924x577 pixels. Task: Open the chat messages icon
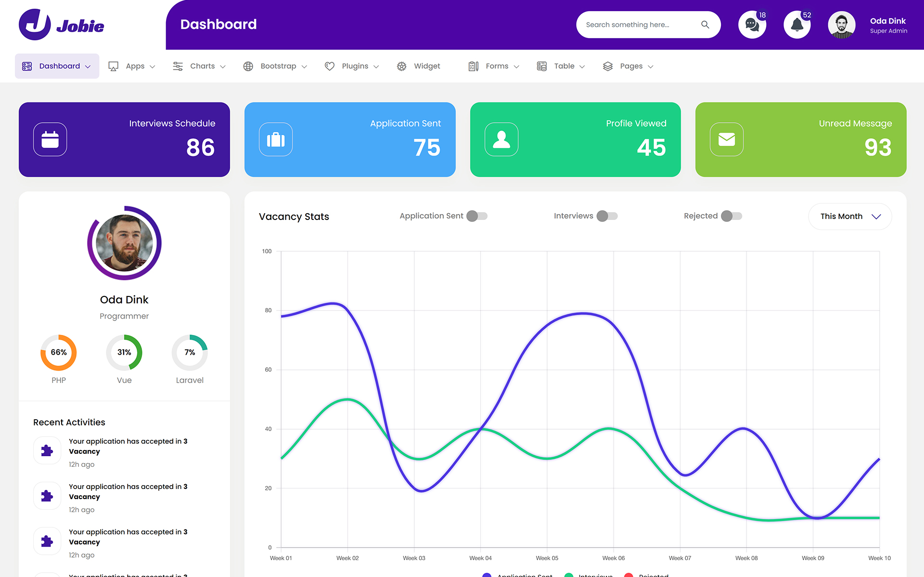pos(752,25)
